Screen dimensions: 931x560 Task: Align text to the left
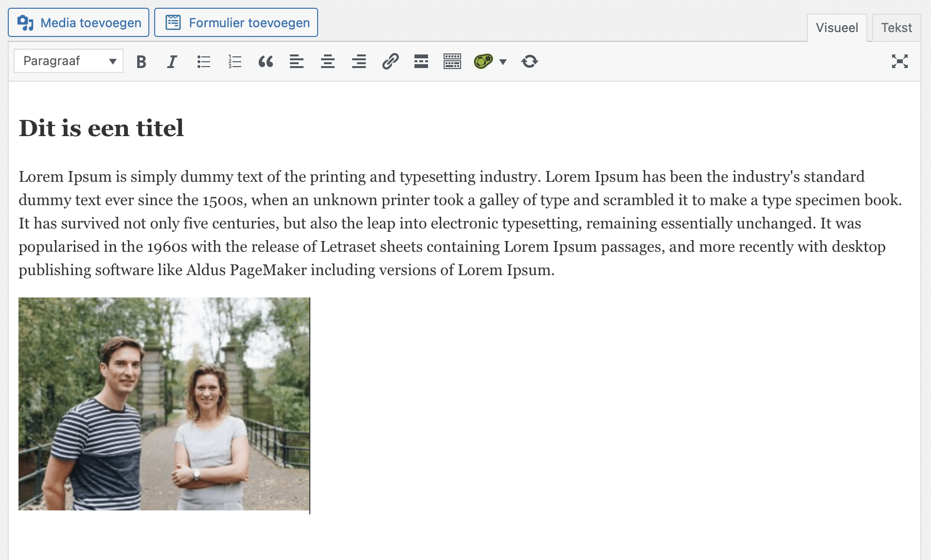[x=297, y=62]
